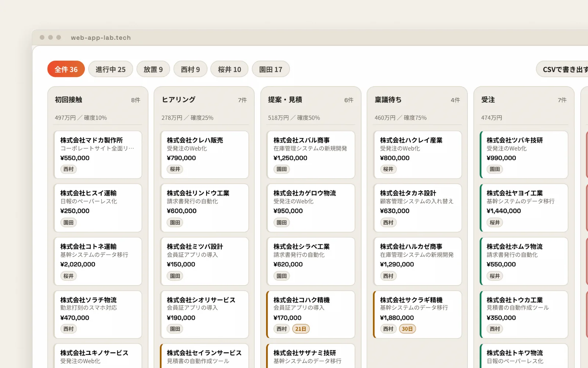Image resolution: width=588 pixels, height=368 pixels.
Task: Show only 桜井 10 deals
Action: point(229,69)
